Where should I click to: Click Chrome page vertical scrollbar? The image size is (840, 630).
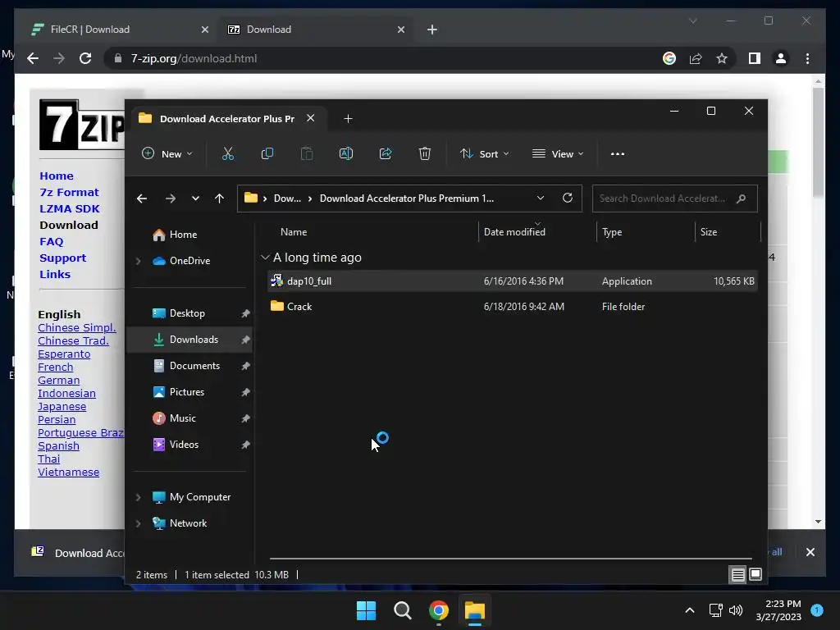pos(818,142)
